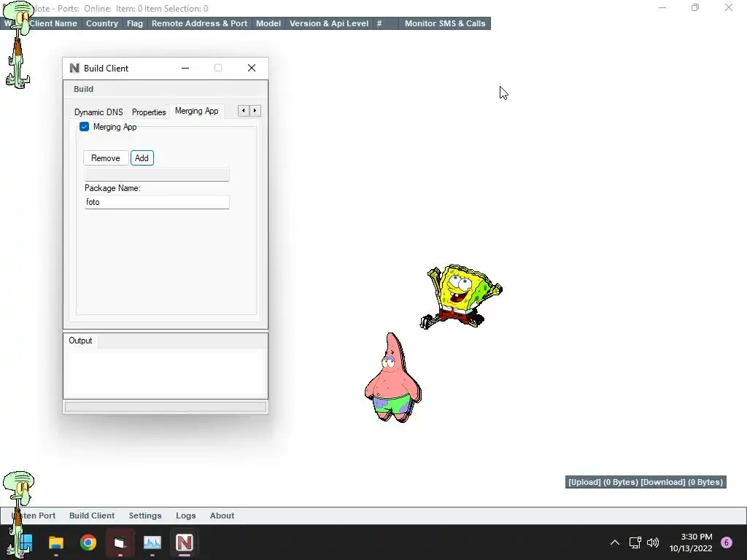Click the left tab scroll arrow
Screen dimensions: 747x560
coord(244,111)
